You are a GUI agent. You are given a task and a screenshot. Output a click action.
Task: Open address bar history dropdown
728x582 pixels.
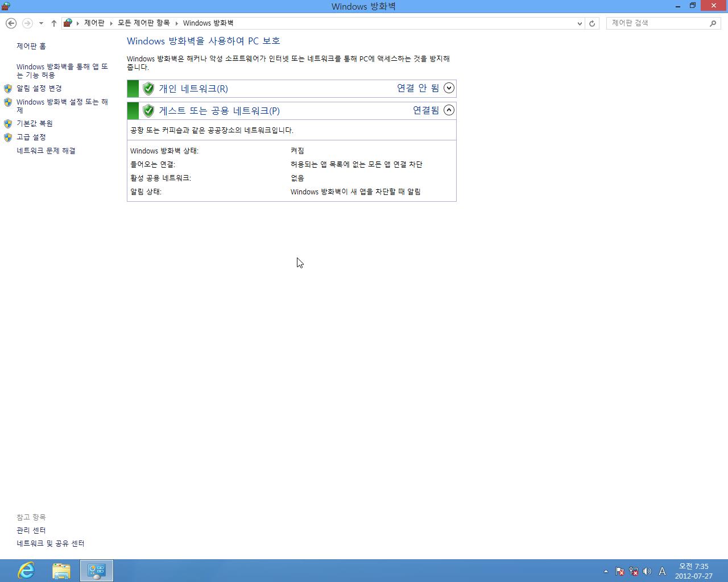tap(580, 23)
